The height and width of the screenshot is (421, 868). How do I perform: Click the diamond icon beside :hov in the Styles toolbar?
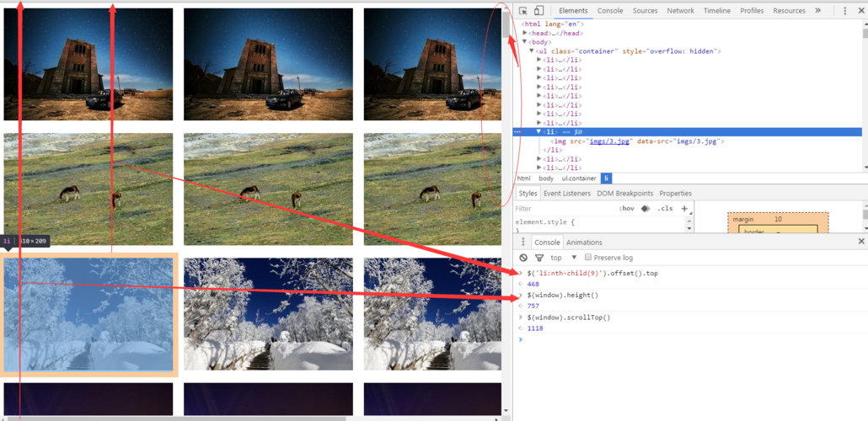click(x=645, y=209)
